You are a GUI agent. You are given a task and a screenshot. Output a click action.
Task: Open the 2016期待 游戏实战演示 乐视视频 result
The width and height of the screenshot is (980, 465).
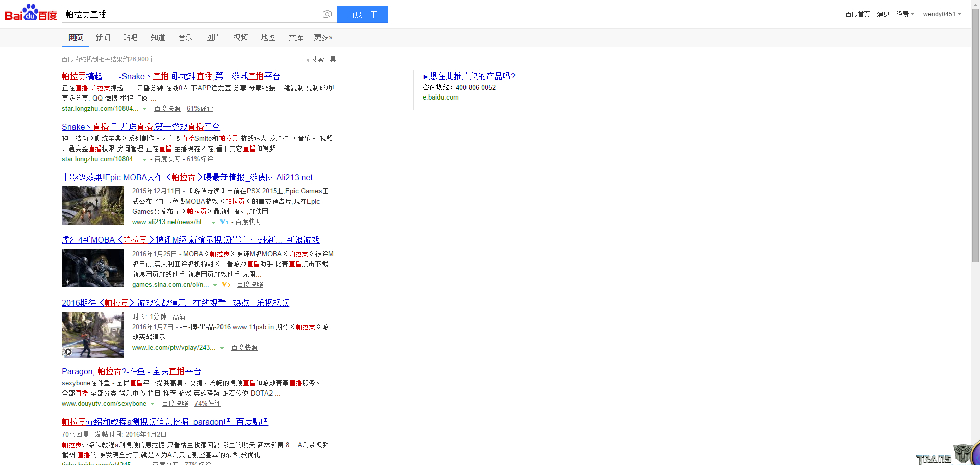[x=176, y=303]
